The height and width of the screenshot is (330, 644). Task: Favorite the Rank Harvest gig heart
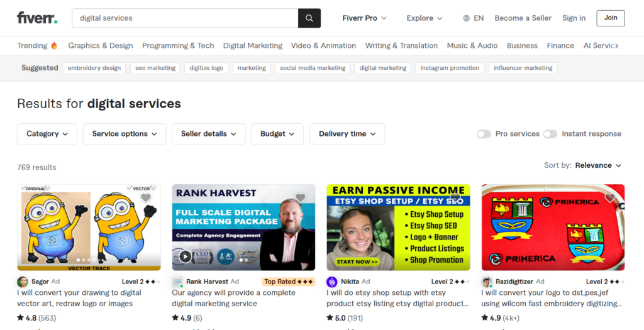[301, 198]
